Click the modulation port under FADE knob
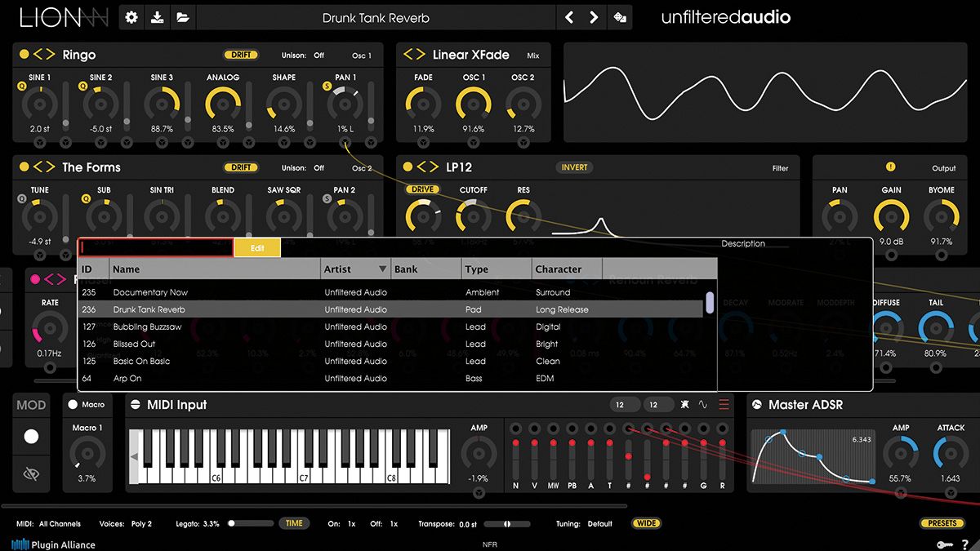The width and height of the screenshot is (980, 551). coord(423,142)
